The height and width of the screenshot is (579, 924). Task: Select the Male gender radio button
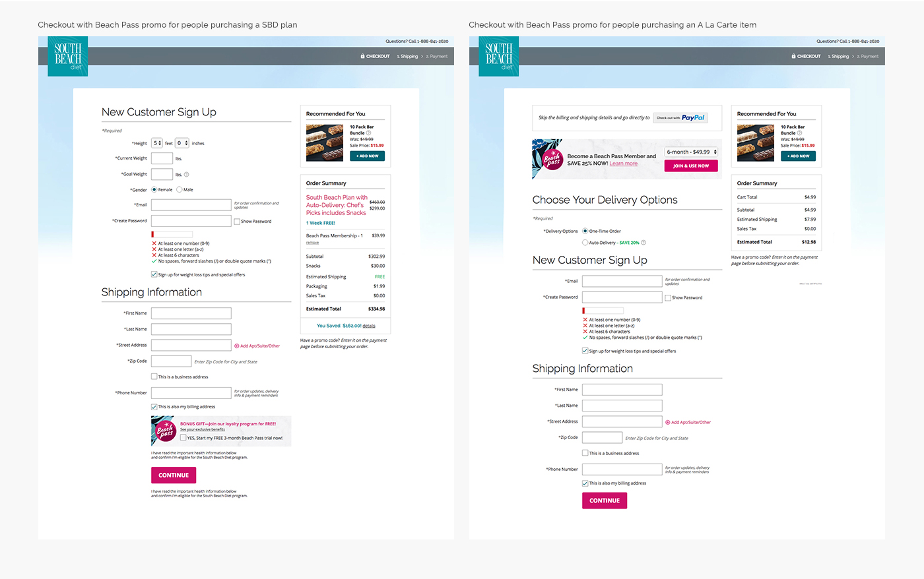[x=180, y=189]
